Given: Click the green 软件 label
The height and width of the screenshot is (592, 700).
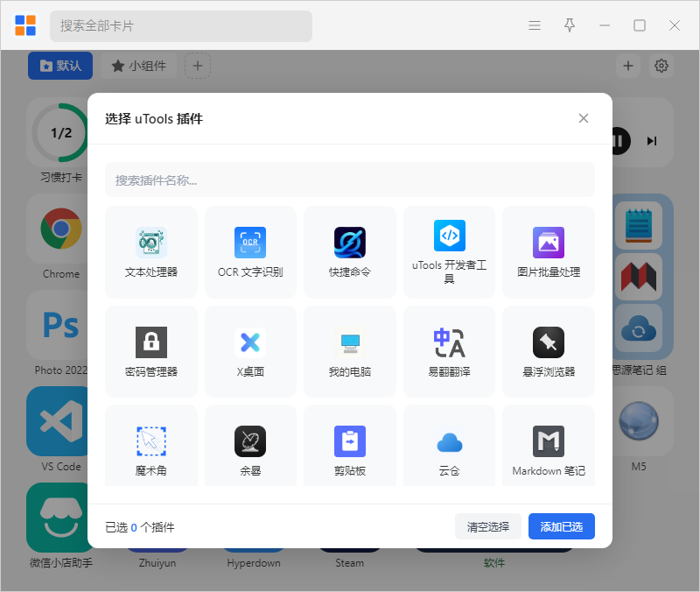Looking at the screenshot, I should (x=494, y=563).
